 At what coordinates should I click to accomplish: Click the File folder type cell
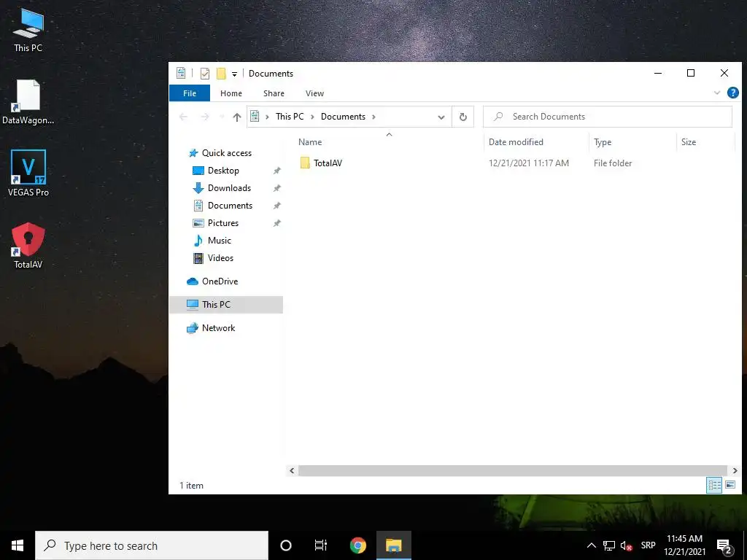click(613, 163)
